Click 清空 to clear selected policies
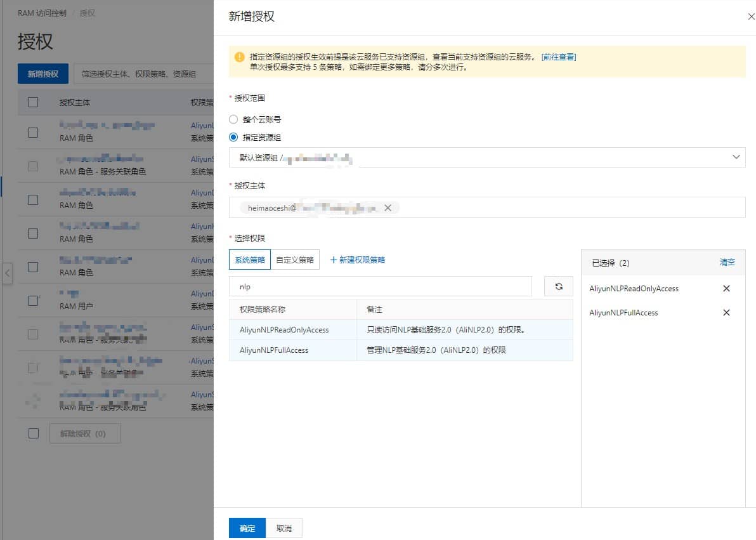 pos(727,262)
